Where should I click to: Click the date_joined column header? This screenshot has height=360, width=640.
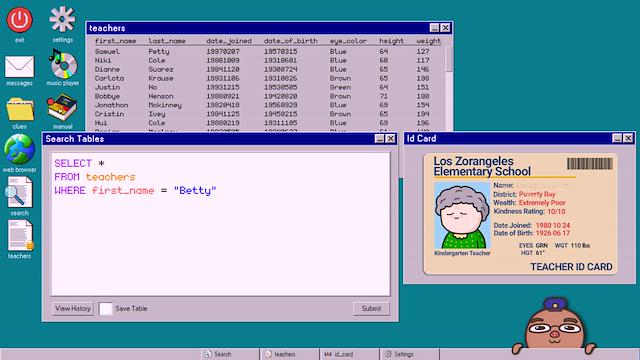(229, 41)
